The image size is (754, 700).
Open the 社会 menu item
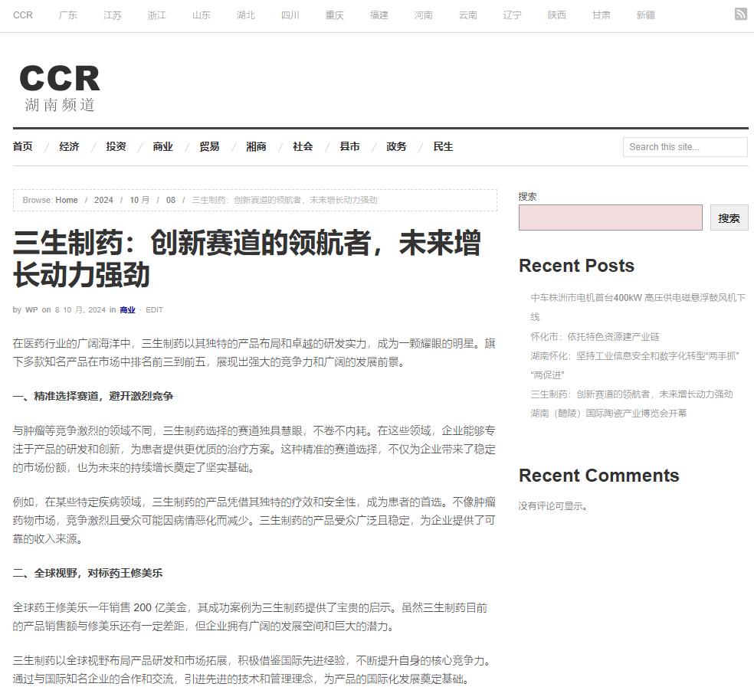[x=303, y=146]
